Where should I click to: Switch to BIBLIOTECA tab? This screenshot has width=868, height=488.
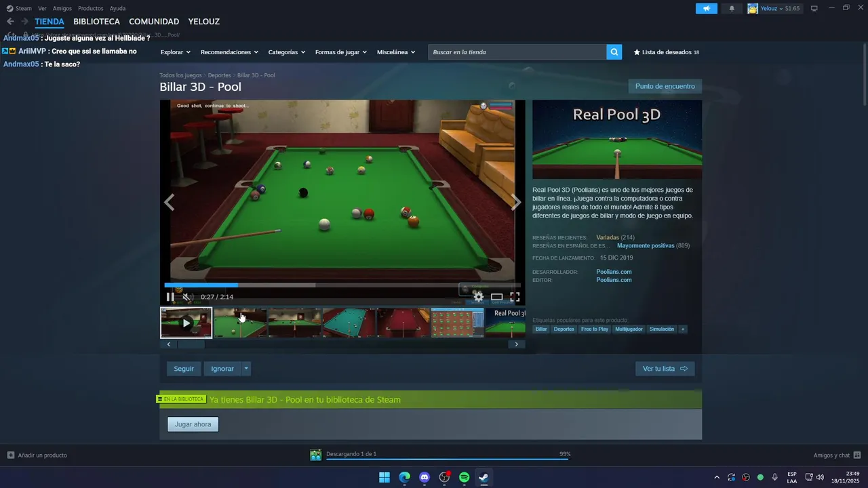[96, 22]
